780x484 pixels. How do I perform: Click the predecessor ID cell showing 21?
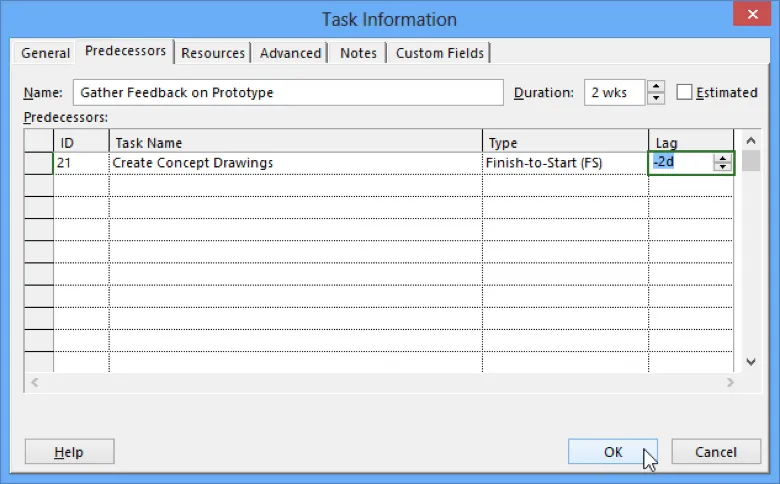(x=80, y=163)
